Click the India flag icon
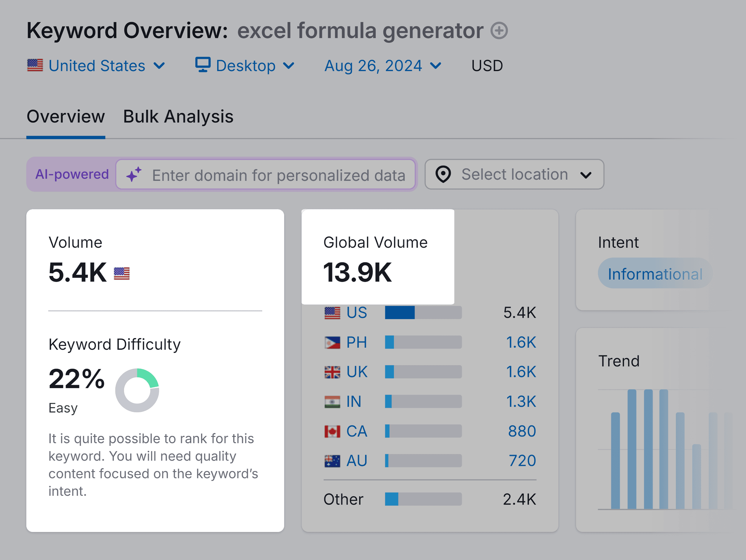 [x=332, y=402]
